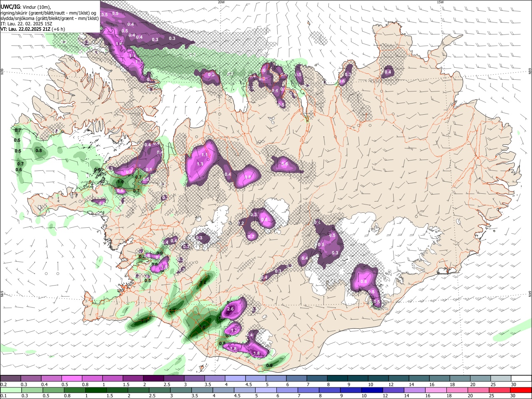Pick the light blue upper swatch between 4 and 4.5
The image size is (532, 399).
tap(235, 379)
